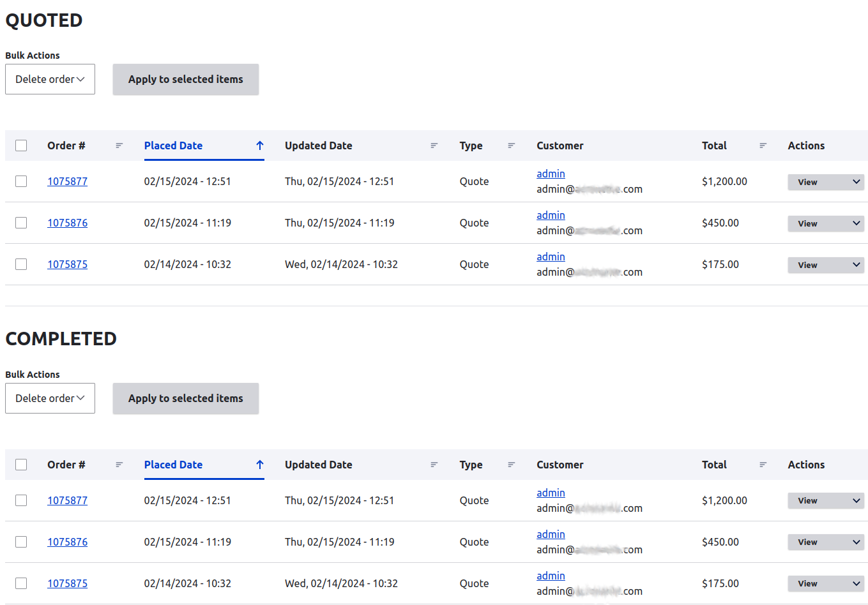Sort Quoted table by Order # header
Image resolution: width=868 pixels, height=605 pixels.
tap(66, 146)
